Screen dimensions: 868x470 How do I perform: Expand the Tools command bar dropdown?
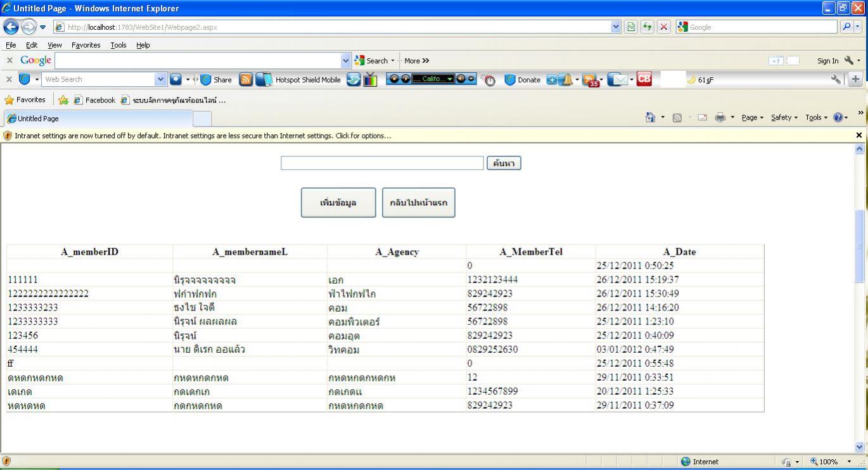(x=816, y=117)
